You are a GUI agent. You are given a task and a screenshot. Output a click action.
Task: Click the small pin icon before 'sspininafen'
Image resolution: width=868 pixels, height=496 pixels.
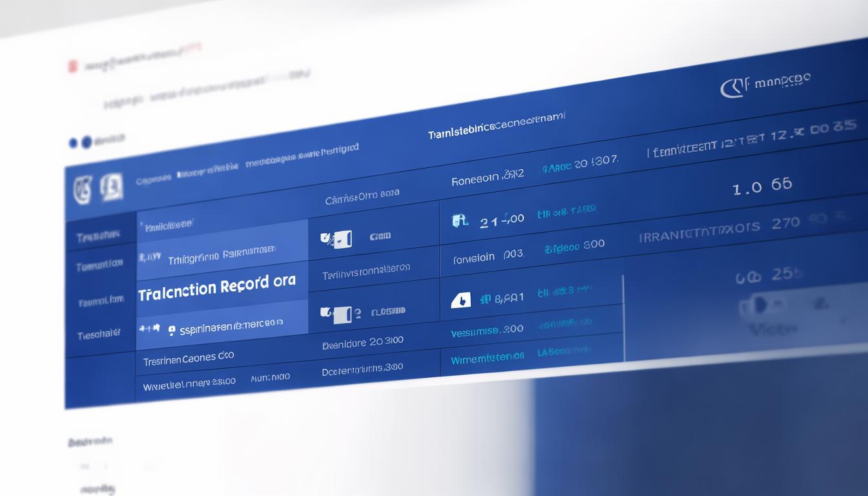tap(171, 330)
